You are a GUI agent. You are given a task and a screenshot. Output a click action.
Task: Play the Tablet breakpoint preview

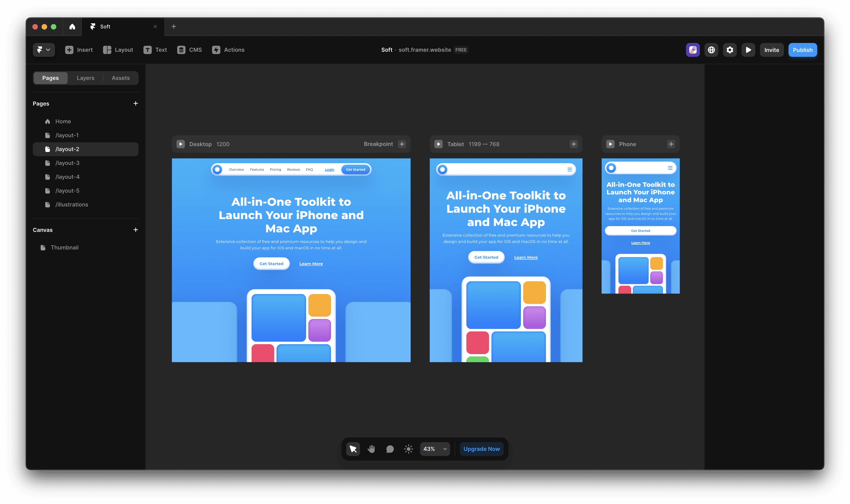(x=438, y=144)
